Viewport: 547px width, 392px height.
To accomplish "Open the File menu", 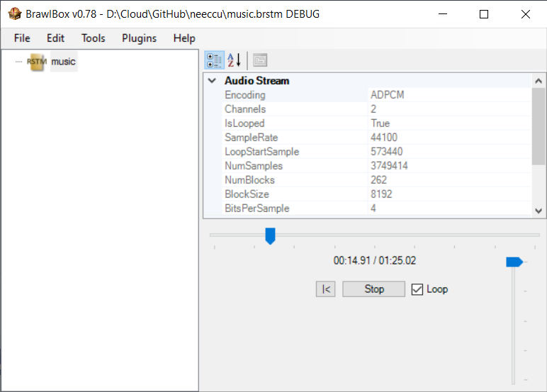I will [x=22, y=38].
